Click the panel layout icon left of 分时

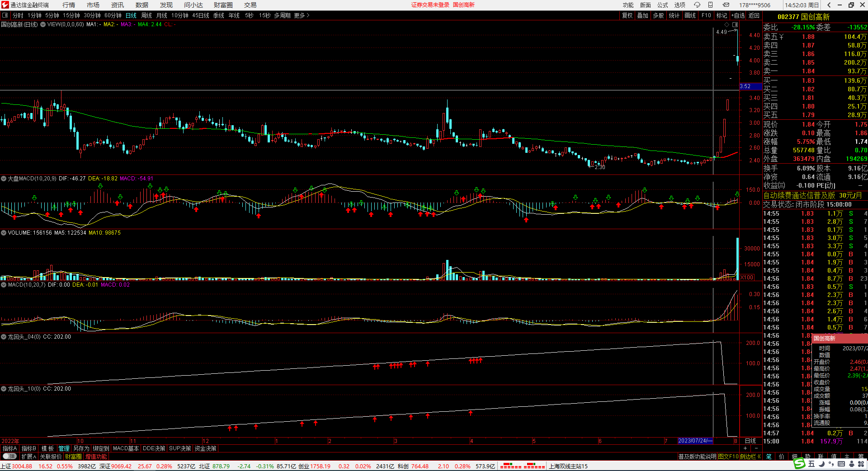(5, 15)
